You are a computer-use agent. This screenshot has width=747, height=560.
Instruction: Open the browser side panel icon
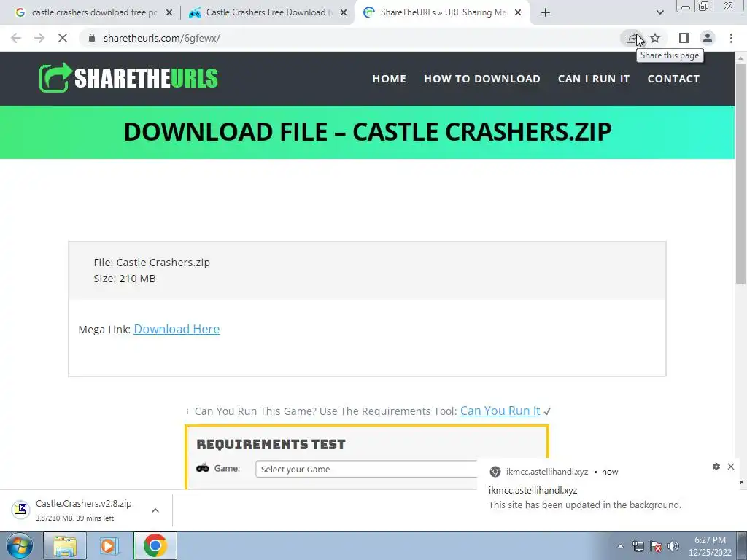click(684, 38)
